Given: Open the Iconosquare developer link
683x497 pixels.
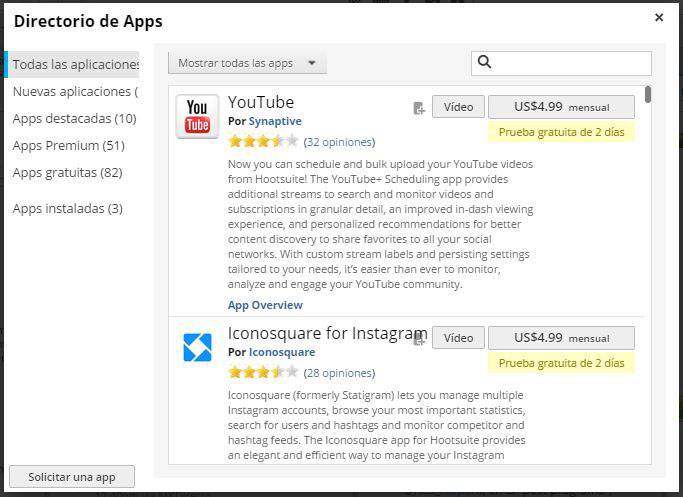Looking at the screenshot, I should pyautogui.click(x=282, y=352).
